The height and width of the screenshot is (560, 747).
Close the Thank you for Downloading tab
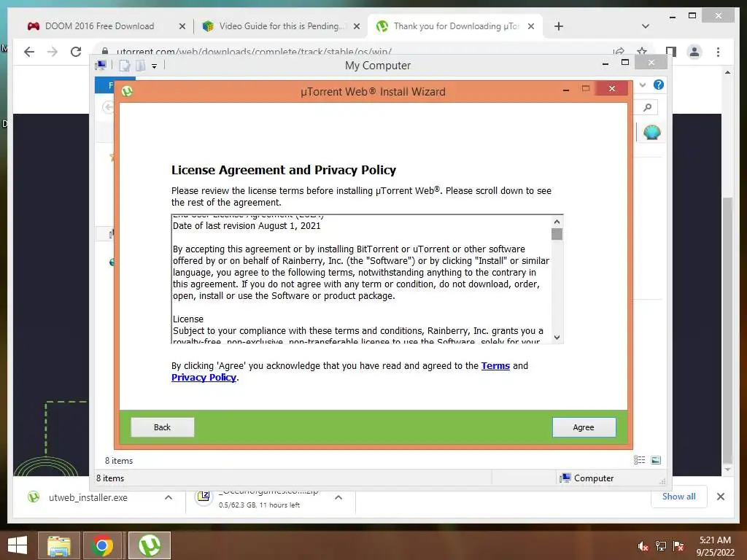pyautogui.click(x=531, y=27)
